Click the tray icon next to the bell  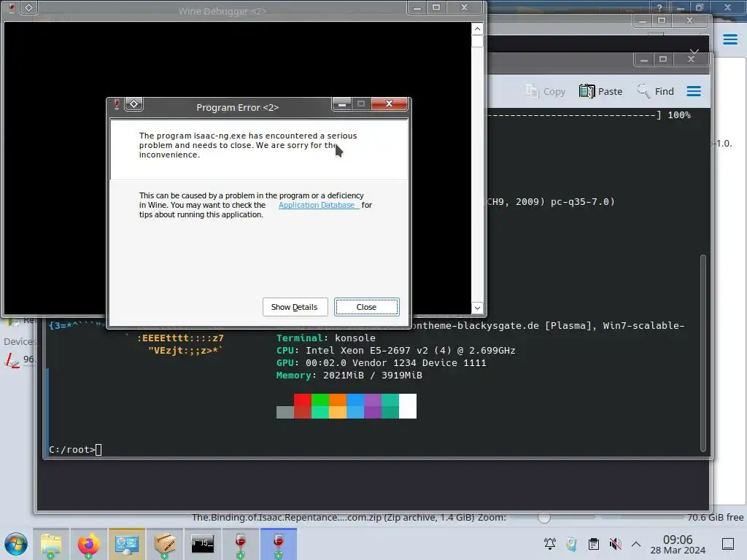point(572,544)
